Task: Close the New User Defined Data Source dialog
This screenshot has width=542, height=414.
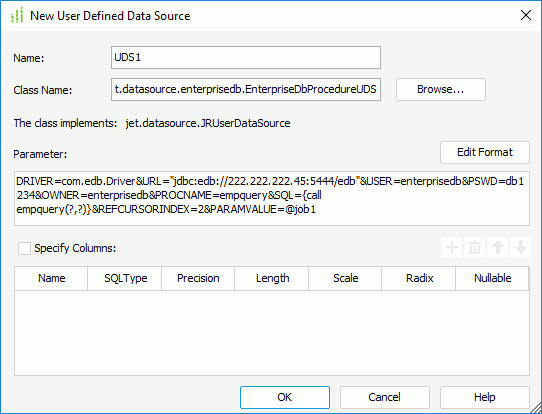Action: [x=526, y=15]
